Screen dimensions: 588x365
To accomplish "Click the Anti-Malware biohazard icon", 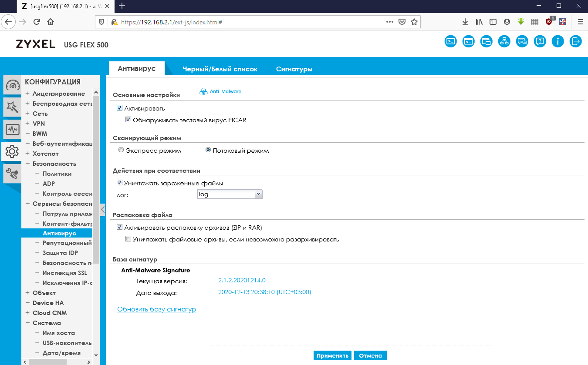I will [203, 92].
